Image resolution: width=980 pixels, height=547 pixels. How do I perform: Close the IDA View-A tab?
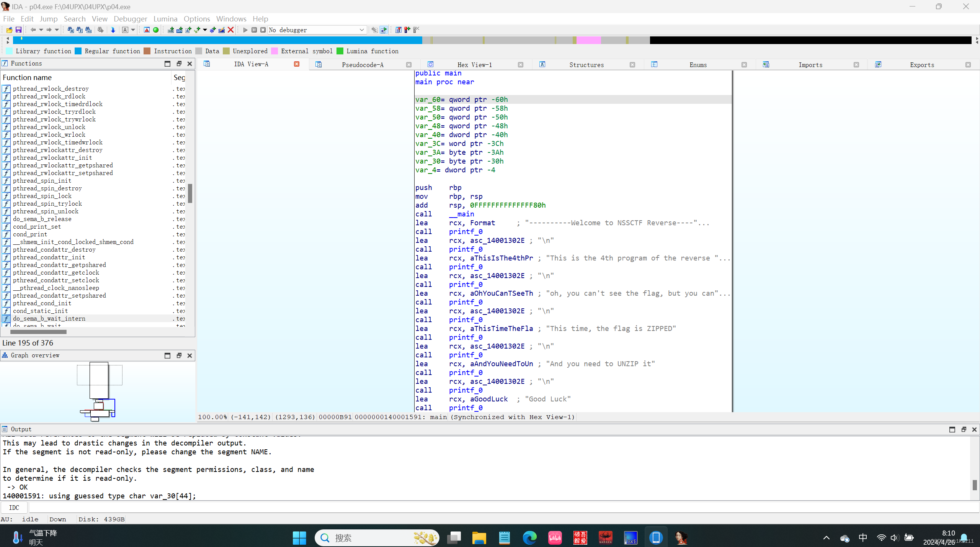point(297,64)
